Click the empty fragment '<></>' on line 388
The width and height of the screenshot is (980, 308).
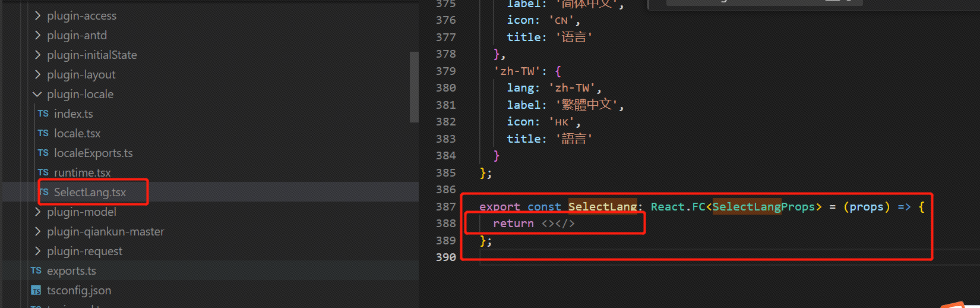tap(558, 223)
